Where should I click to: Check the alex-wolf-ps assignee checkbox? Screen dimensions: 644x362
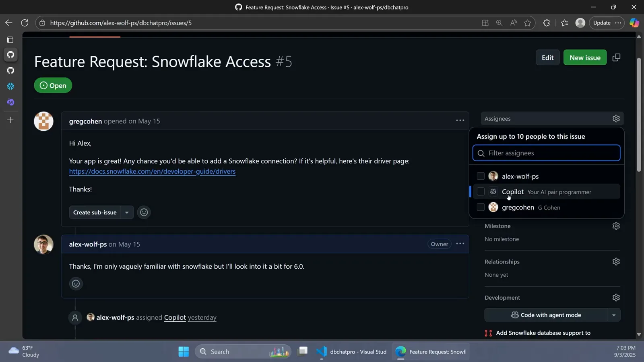pos(481,176)
